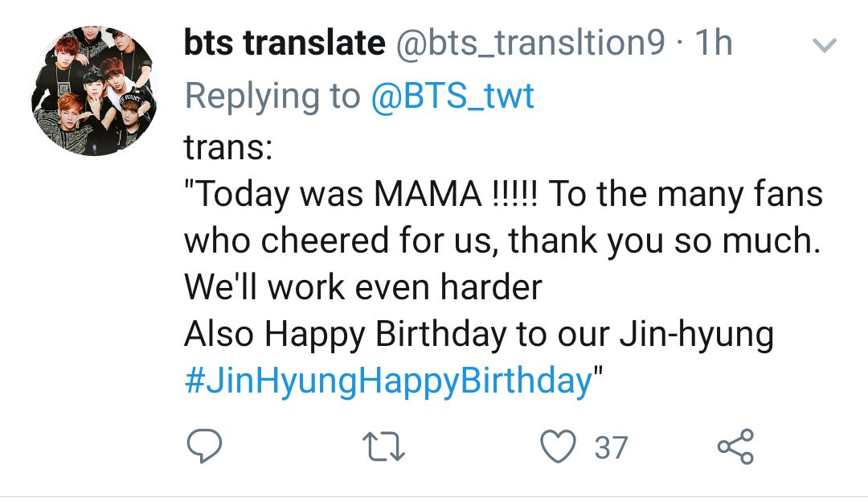Expand the tweet options chevron
The width and height of the screenshot is (868, 502).
tap(825, 45)
